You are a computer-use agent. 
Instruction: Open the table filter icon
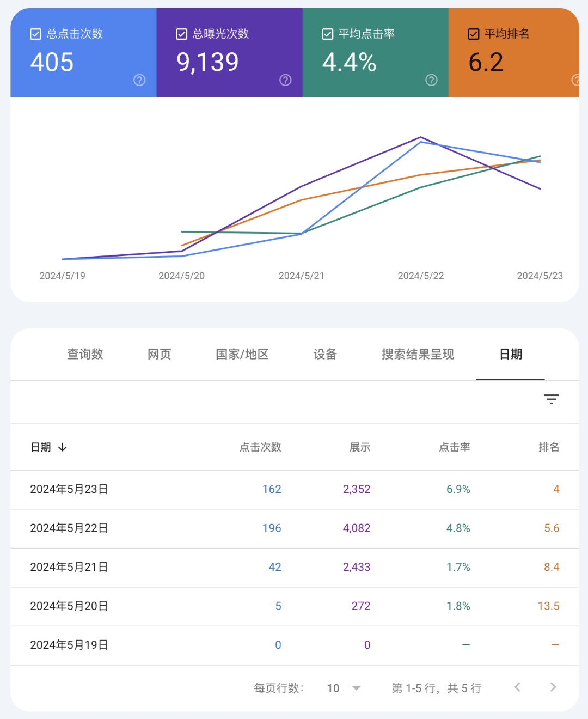pos(551,399)
